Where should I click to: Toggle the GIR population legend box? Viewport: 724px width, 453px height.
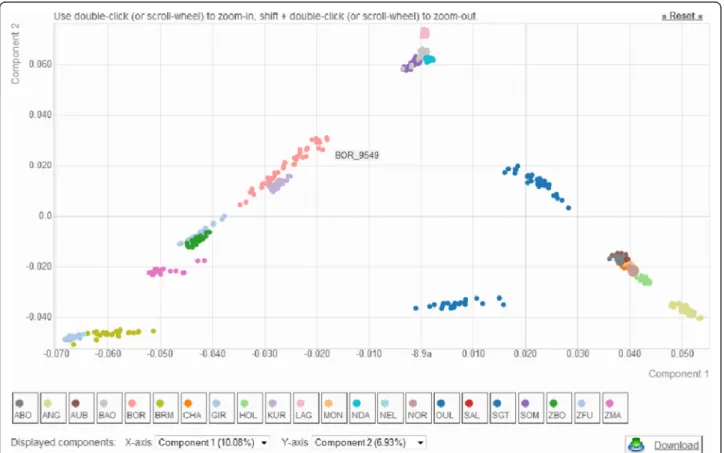(222, 408)
